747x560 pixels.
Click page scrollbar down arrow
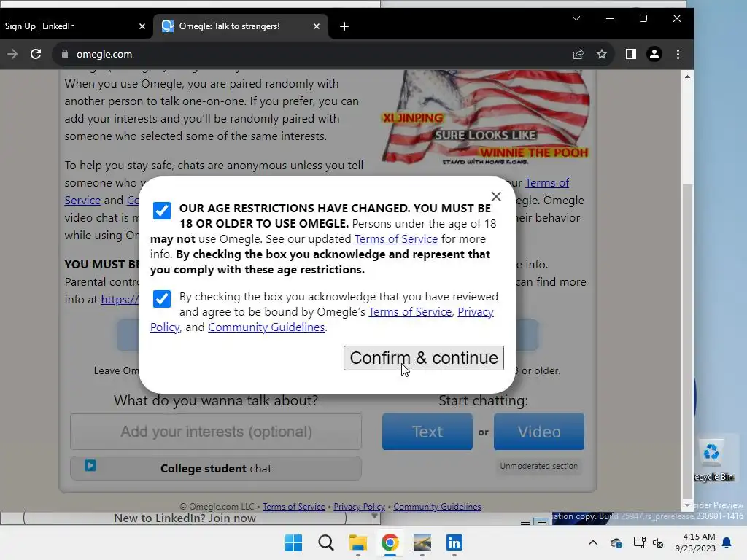687,505
